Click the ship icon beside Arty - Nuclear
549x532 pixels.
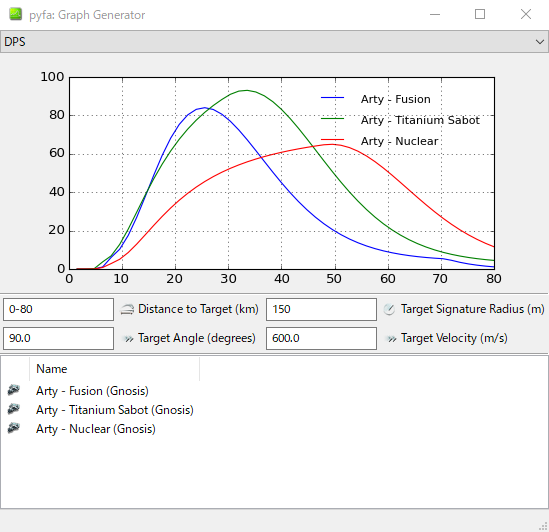pyautogui.click(x=14, y=427)
